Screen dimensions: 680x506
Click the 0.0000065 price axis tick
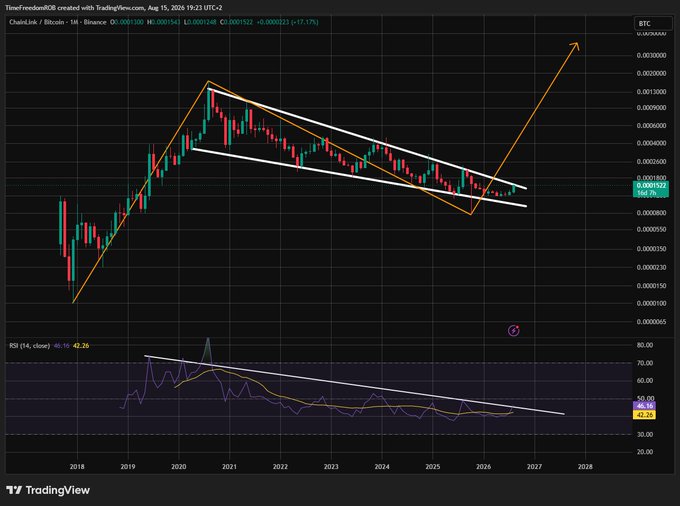[651, 322]
